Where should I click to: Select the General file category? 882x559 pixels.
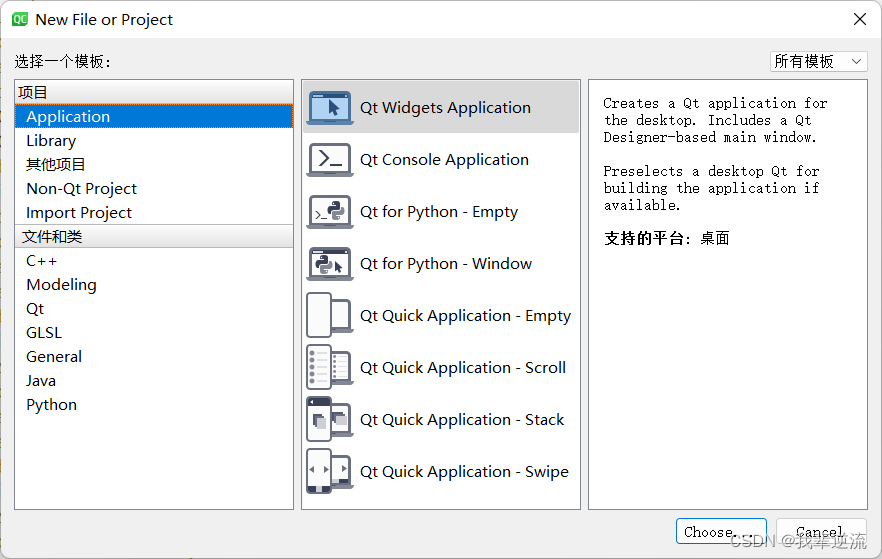pyautogui.click(x=154, y=357)
